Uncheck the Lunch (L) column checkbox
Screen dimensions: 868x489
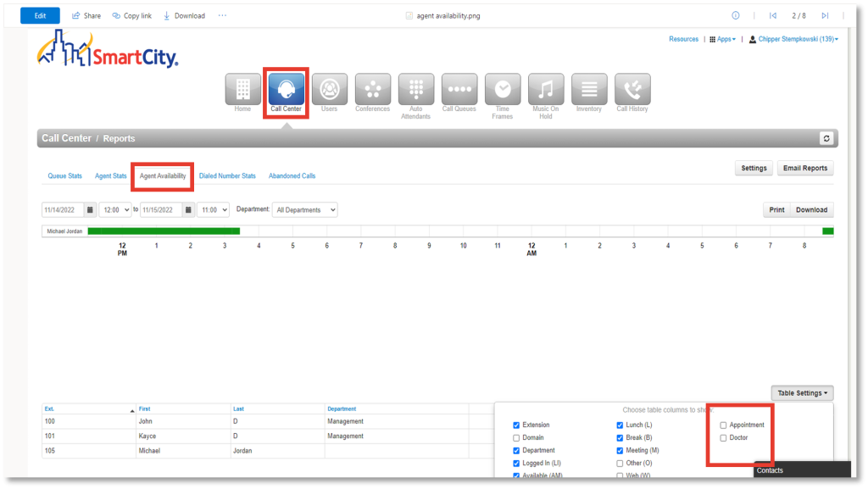pos(620,425)
